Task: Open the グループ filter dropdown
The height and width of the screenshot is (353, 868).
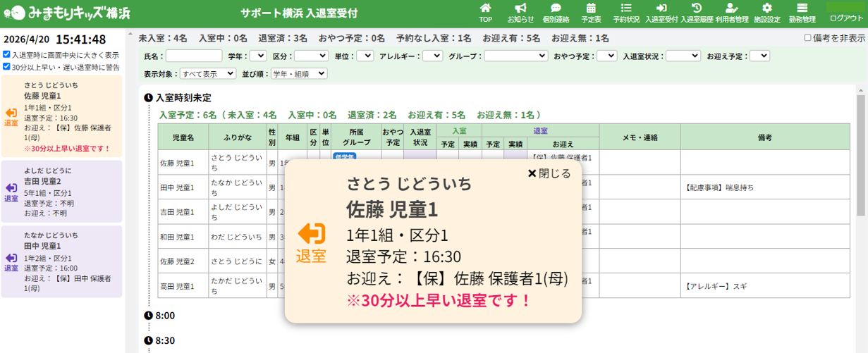Action: point(515,56)
